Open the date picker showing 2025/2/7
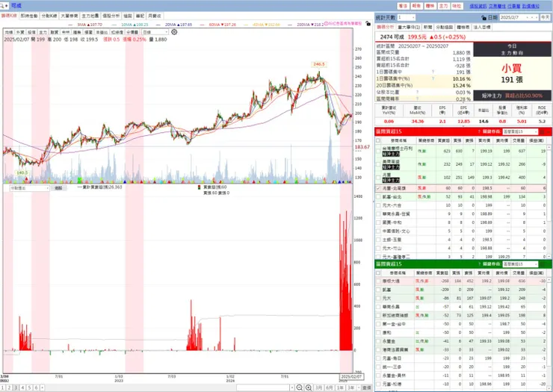The image size is (553, 392). [519, 17]
